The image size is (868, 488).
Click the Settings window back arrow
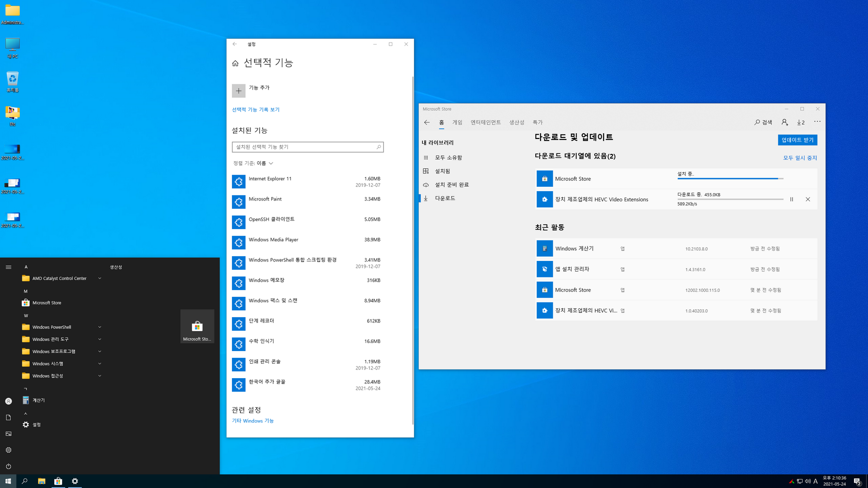235,44
